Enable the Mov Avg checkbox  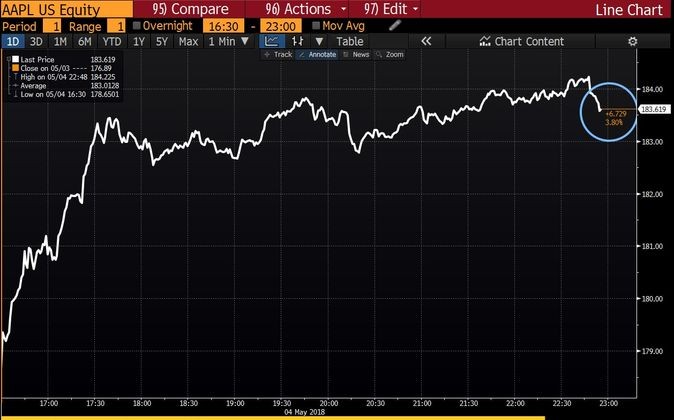[317, 24]
